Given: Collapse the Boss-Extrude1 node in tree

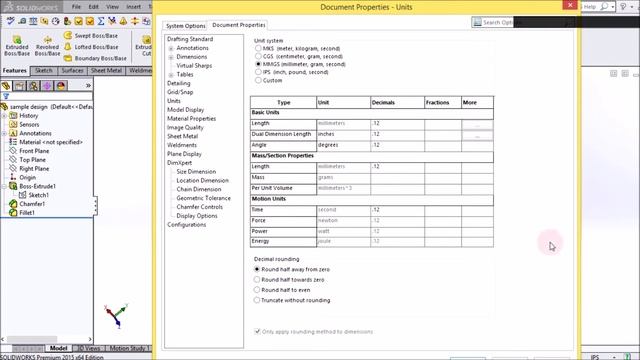Looking at the screenshot, I should coord(4,186).
